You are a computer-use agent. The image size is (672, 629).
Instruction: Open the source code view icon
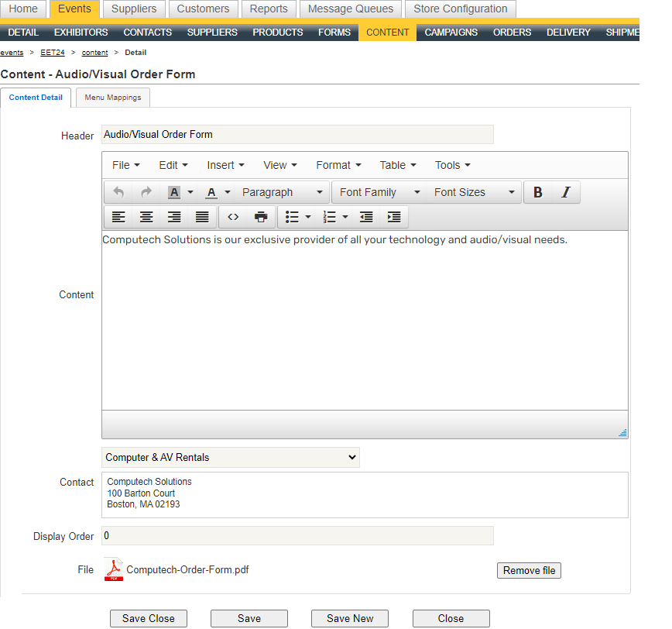233,217
